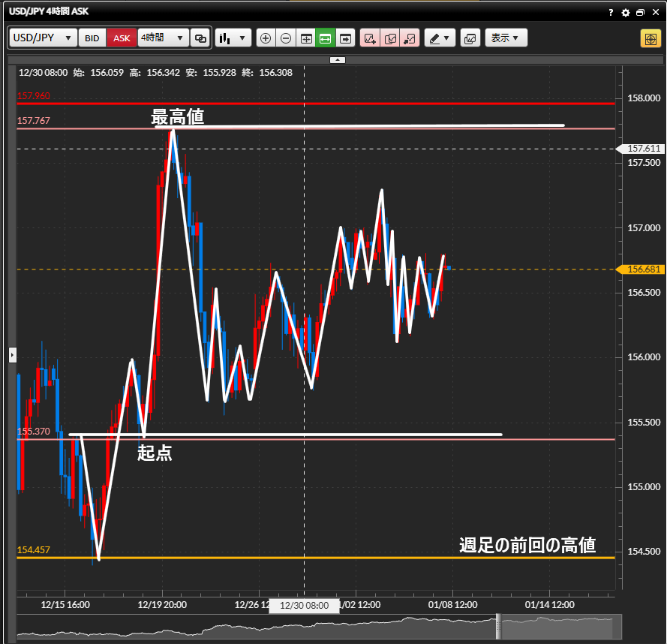
Task: Click the zoom in (plus) chart icon
Action: (266, 38)
